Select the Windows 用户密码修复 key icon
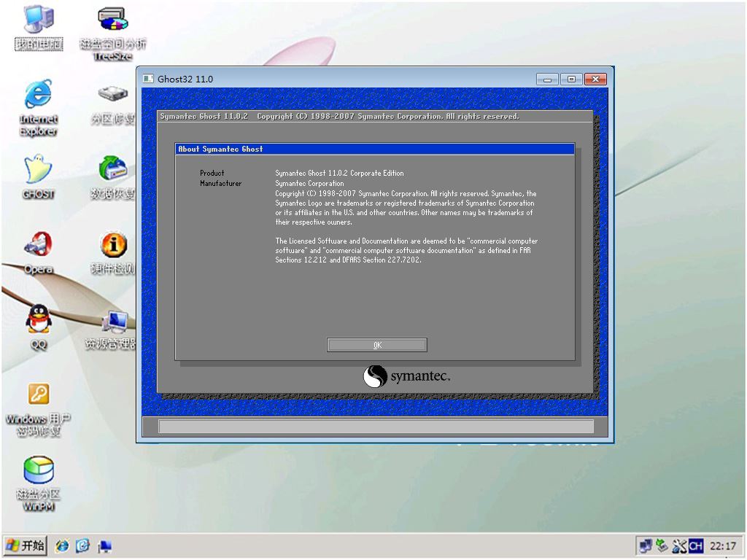 tap(39, 410)
